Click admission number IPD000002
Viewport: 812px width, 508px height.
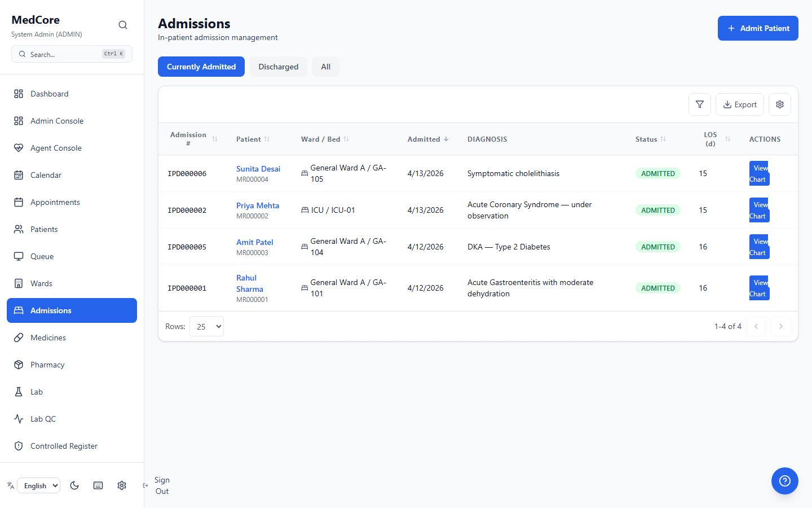point(187,210)
